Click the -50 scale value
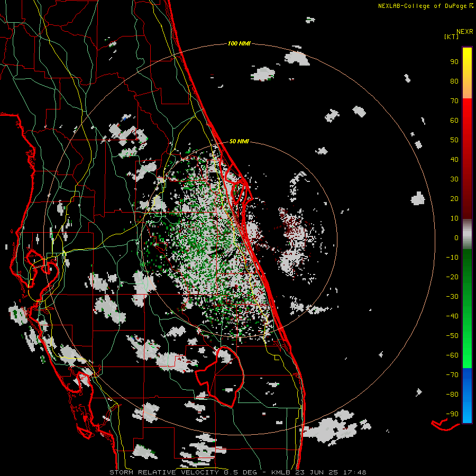Screen dimensions: 476x476 [x=452, y=336]
